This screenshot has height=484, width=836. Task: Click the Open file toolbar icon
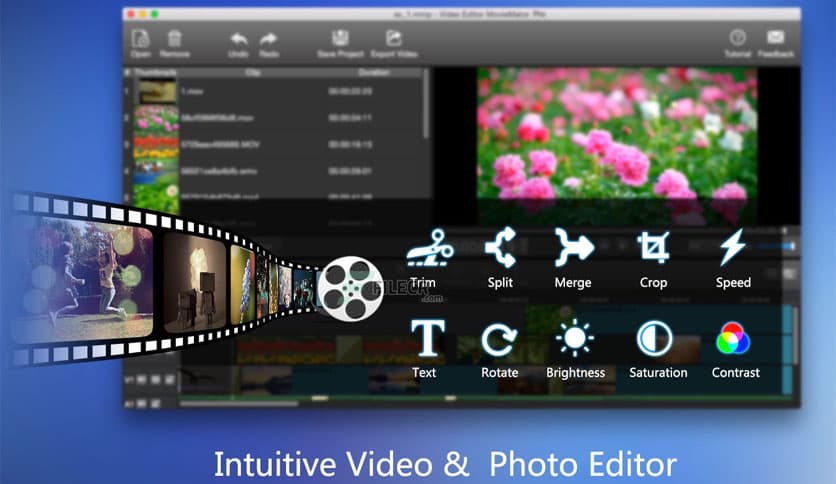pos(140,39)
